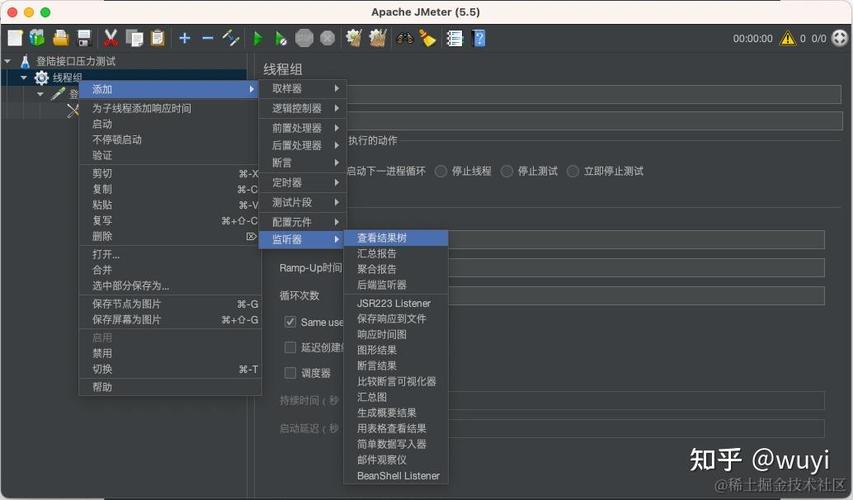Click the warning triangle log icon
The image size is (853, 500).
point(788,38)
